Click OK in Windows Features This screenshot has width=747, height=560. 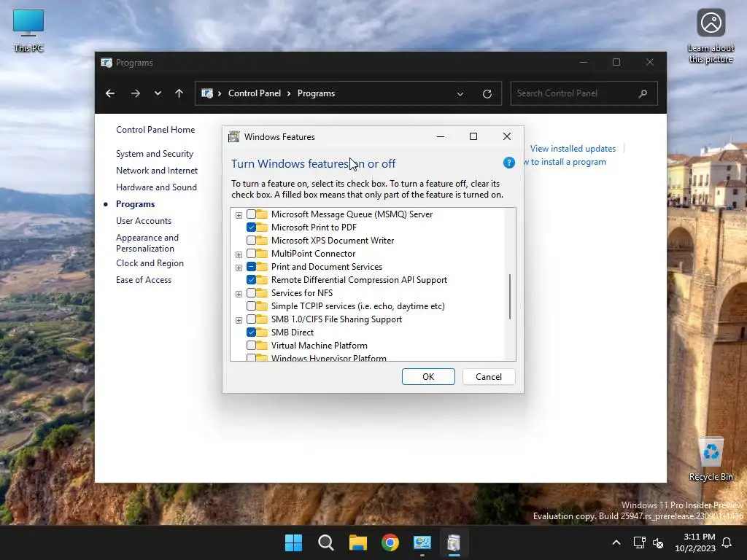pyautogui.click(x=428, y=377)
